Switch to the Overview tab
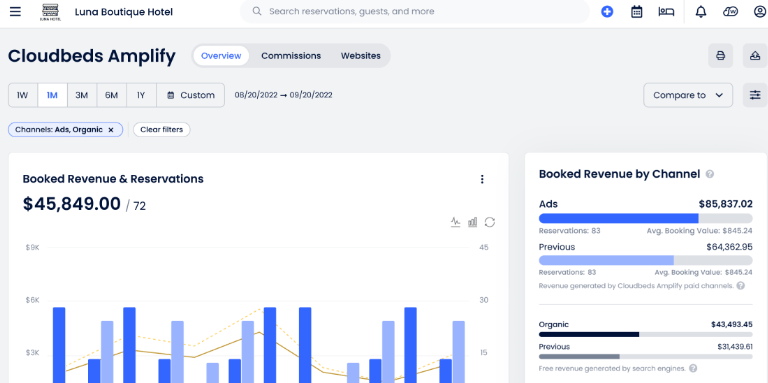 click(221, 56)
